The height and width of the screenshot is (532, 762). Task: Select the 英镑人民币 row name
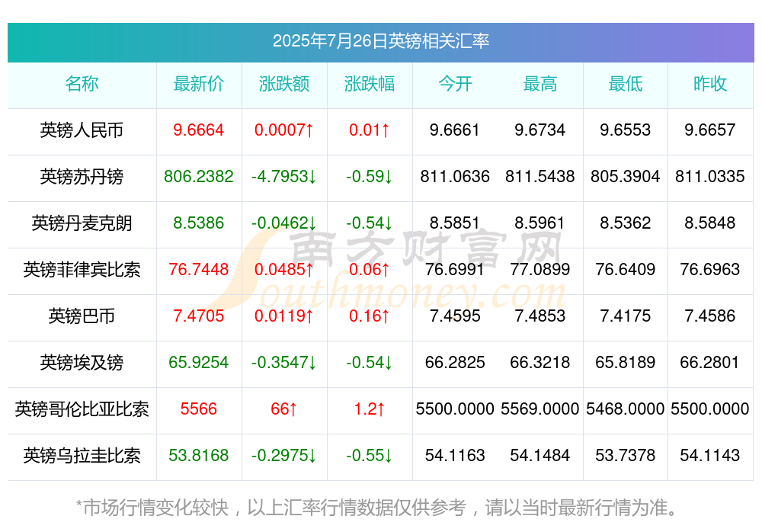(82, 130)
